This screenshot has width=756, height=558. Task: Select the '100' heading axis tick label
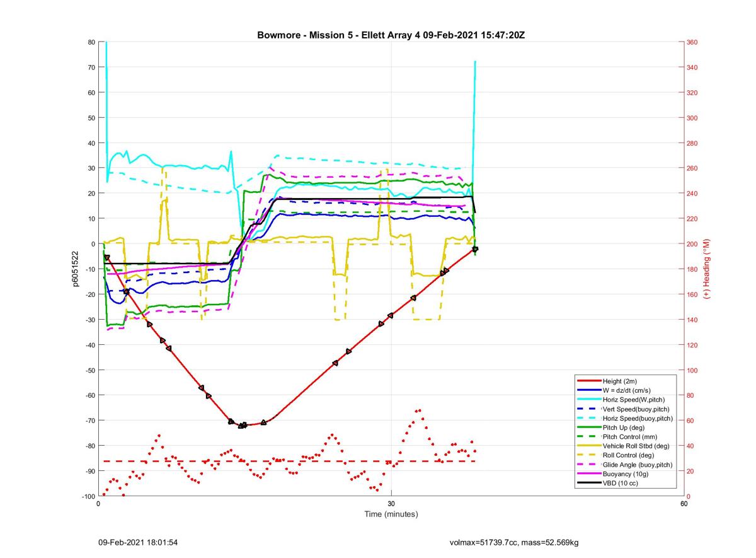click(x=693, y=370)
